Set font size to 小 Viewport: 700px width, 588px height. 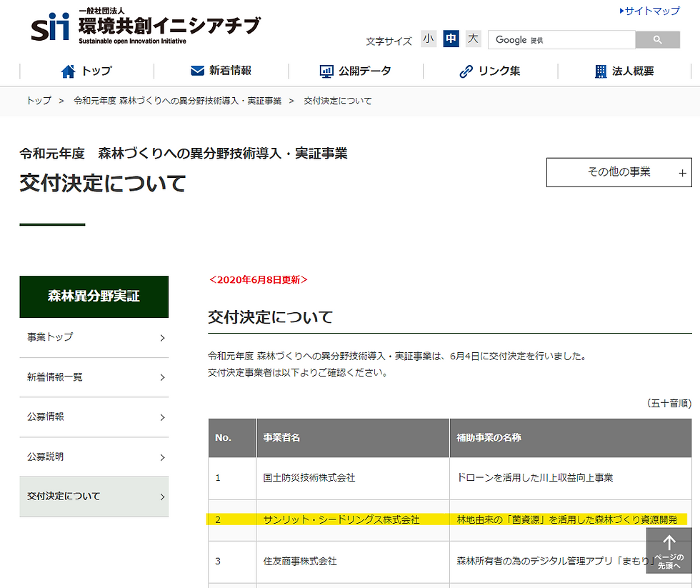pos(429,39)
